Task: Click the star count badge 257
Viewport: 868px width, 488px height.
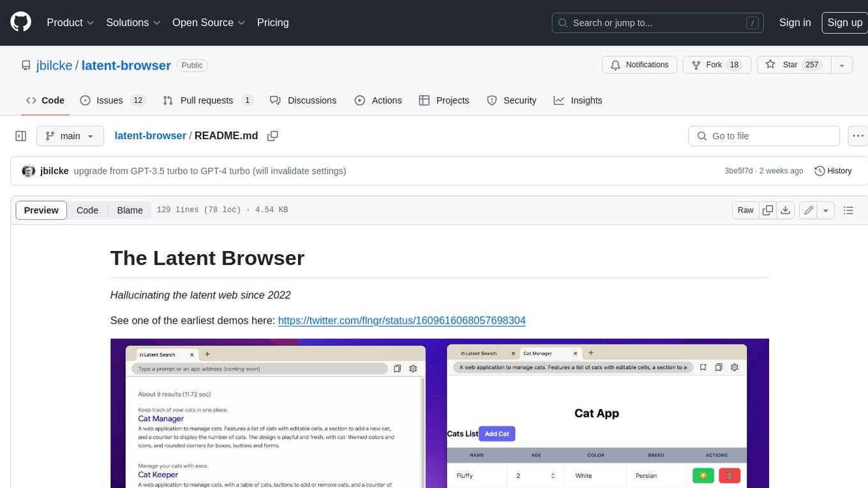Action: (x=812, y=65)
